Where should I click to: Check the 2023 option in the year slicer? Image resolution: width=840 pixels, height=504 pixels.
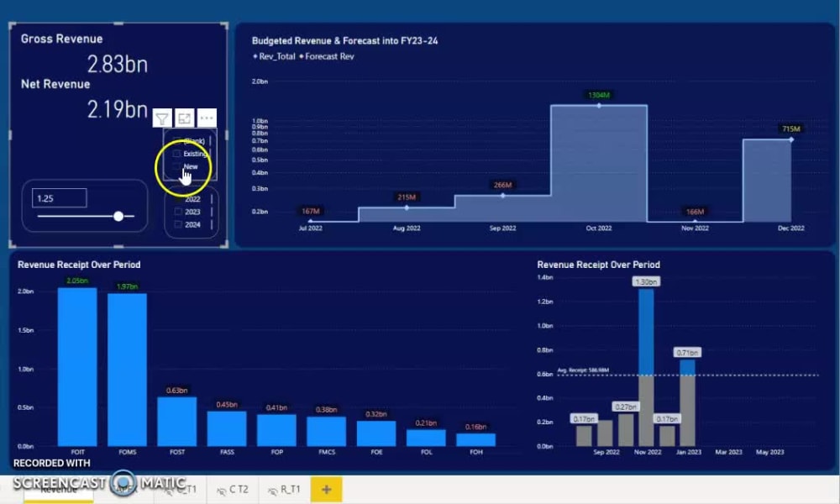tap(178, 212)
